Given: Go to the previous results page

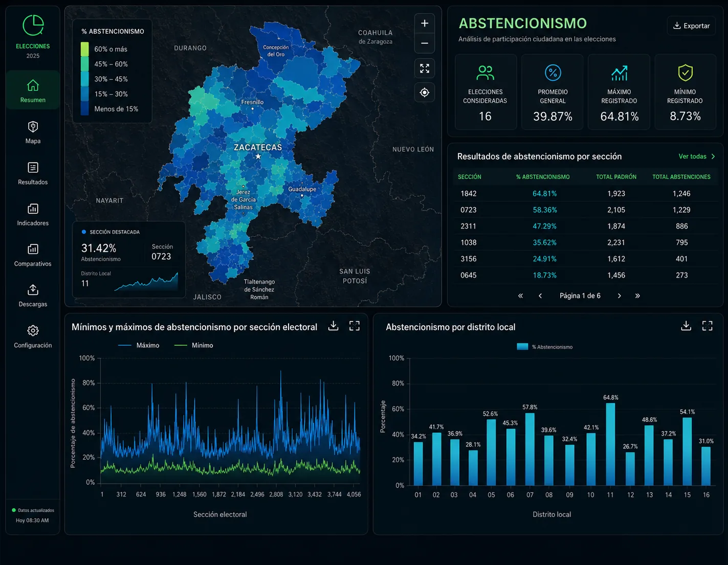Looking at the screenshot, I should (540, 296).
